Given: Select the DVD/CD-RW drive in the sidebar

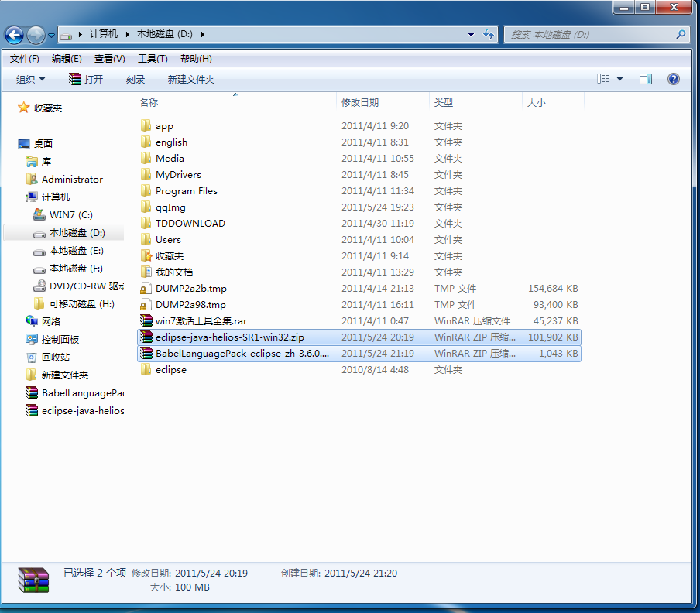Looking at the screenshot, I should [78, 286].
